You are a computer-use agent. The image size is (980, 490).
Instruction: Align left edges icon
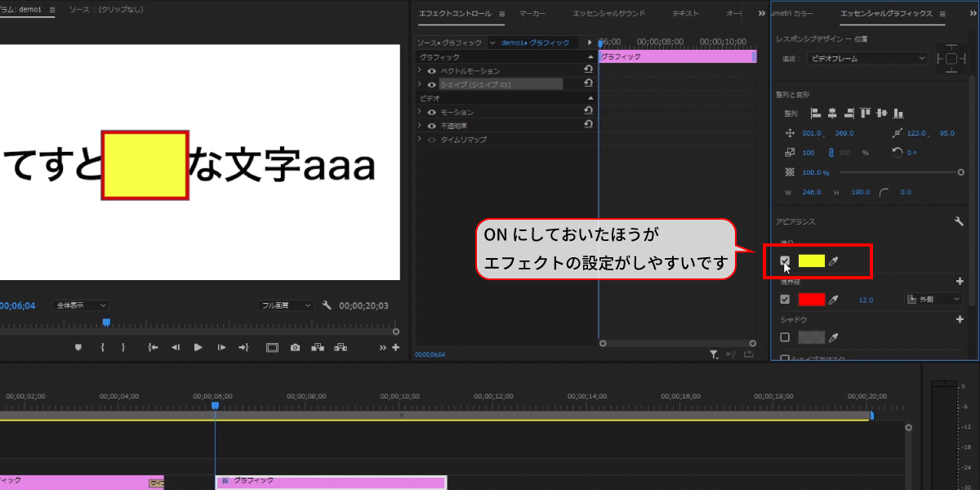(x=815, y=113)
